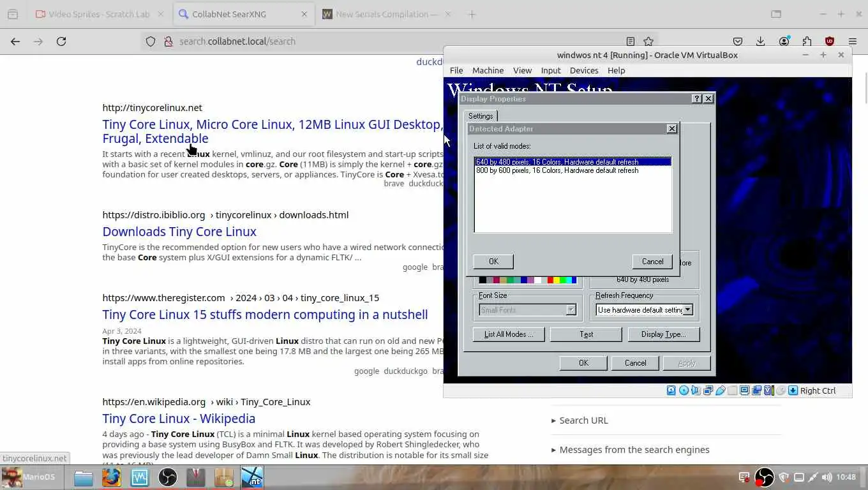This screenshot has width=868, height=490.
Task: Open VirtualBox View menu
Action: (x=522, y=70)
